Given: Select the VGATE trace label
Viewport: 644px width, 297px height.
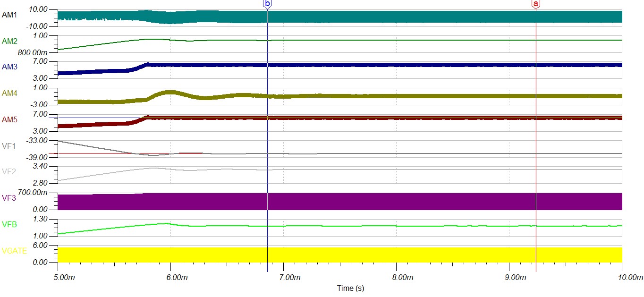Looking at the screenshot, I should click(15, 251).
